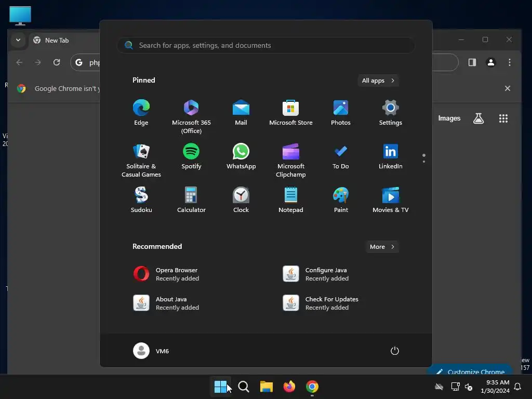Open the desktop This PC monitor icon
The height and width of the screenshot is (399, 532).
(20, 16)
